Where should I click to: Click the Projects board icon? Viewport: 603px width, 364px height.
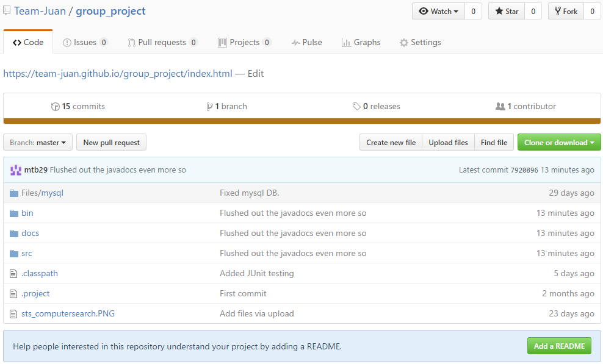point(222,43)
